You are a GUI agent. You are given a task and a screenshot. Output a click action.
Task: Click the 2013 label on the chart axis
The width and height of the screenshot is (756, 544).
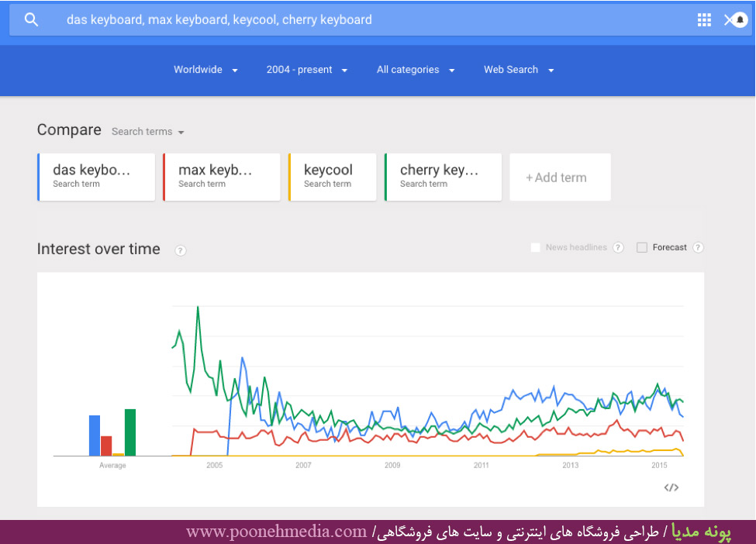click(571, 466)
